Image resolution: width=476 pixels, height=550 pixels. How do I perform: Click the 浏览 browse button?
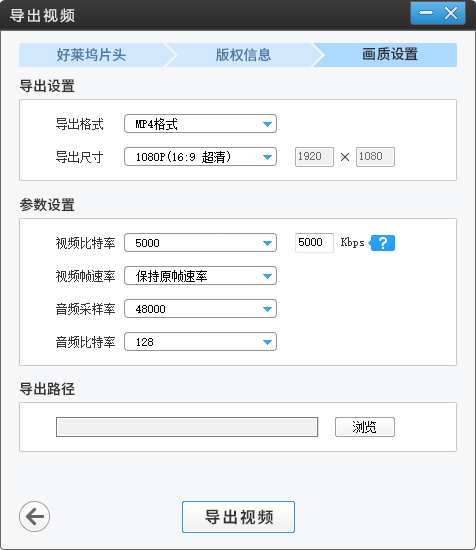pyautogui.click(x=365, y=427)
